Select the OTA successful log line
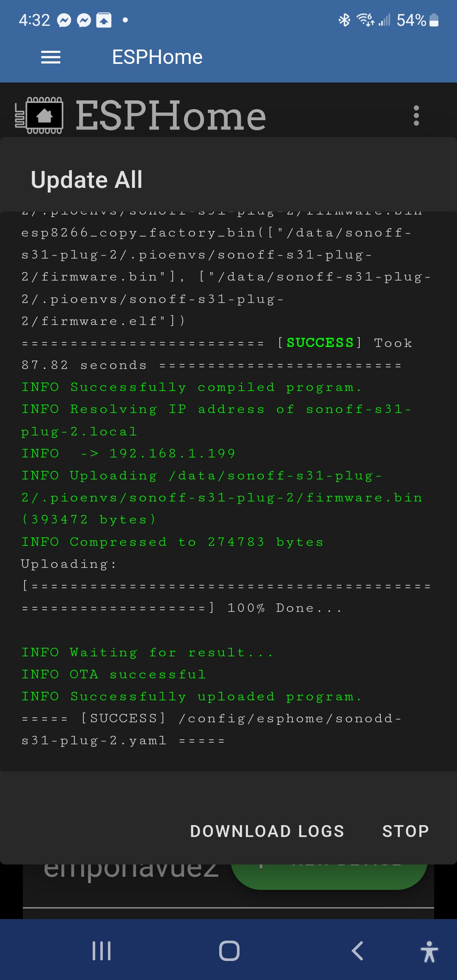The image size is (457, 980). pos(113,674)
